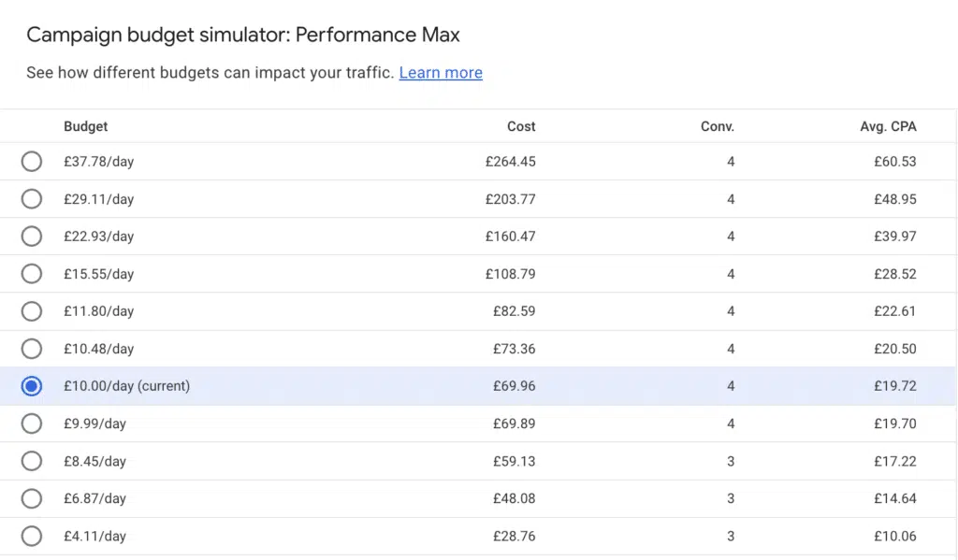This screenshot has width=958, height=560.
Task: Click conversions value in the £8.45/day row
Action: pos(731,462)
